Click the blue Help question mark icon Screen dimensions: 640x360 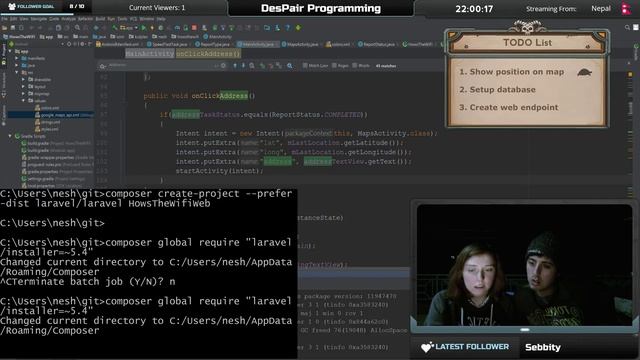pyautogui.click(x=288, y=27)
